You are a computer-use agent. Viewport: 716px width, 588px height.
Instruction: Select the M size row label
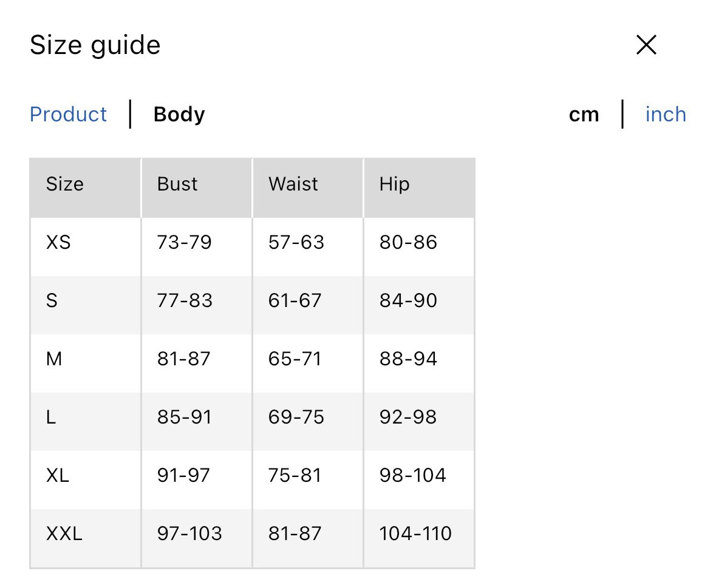click(54, 359)
